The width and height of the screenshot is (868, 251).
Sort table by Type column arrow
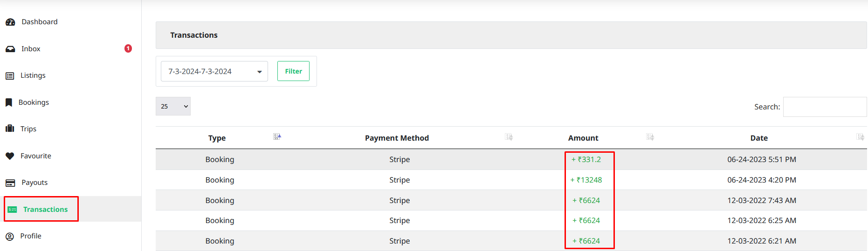pyautogui.click(x=277, y=136)
